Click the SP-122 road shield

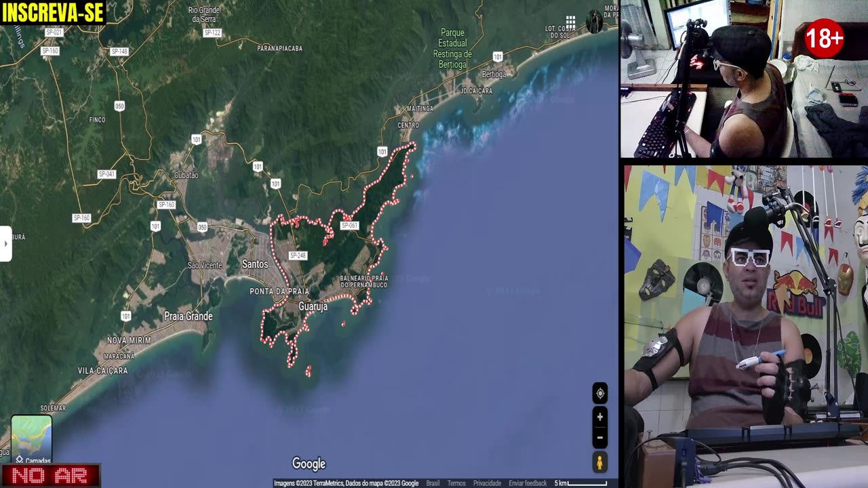(212, 33)
